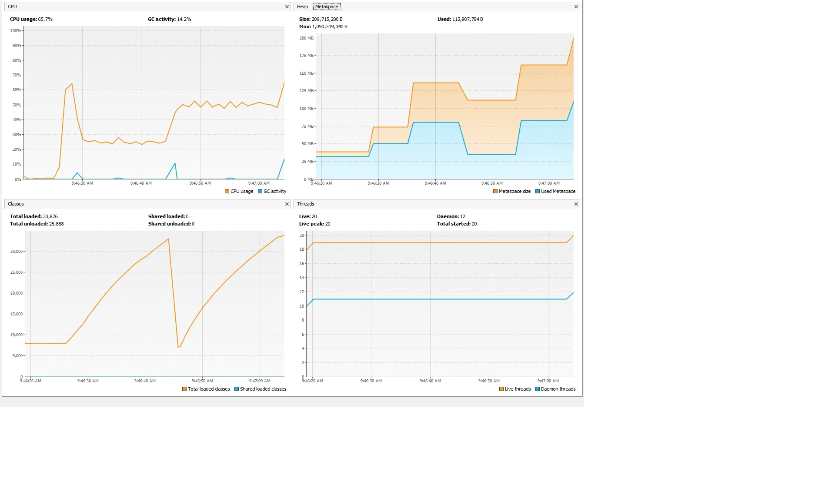The width and height of the screenshot is (835, 504).
Task: Click the orange CPU usage legend swatch
Action: click(227, 192)
